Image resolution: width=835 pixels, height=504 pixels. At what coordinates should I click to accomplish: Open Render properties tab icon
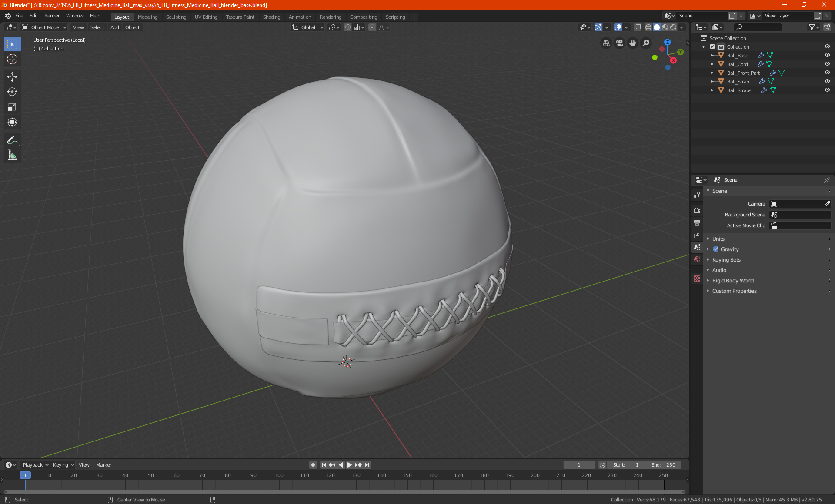tap(697, 210)
